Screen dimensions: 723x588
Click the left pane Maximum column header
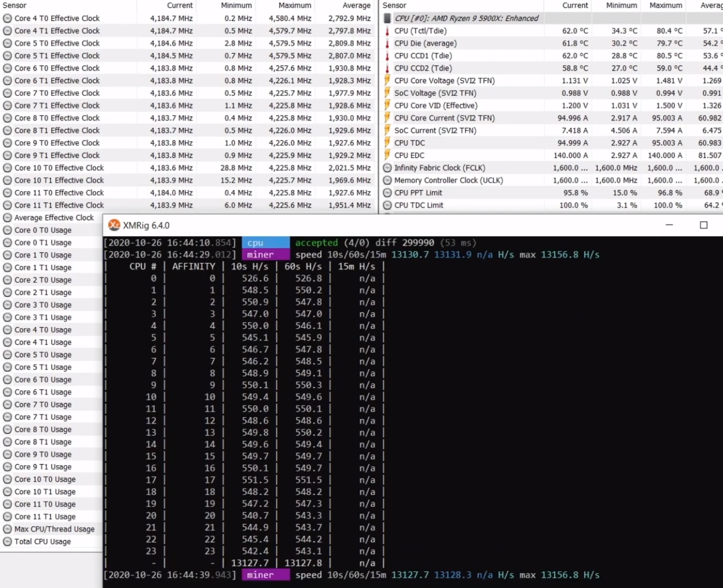tap(285, 6)
